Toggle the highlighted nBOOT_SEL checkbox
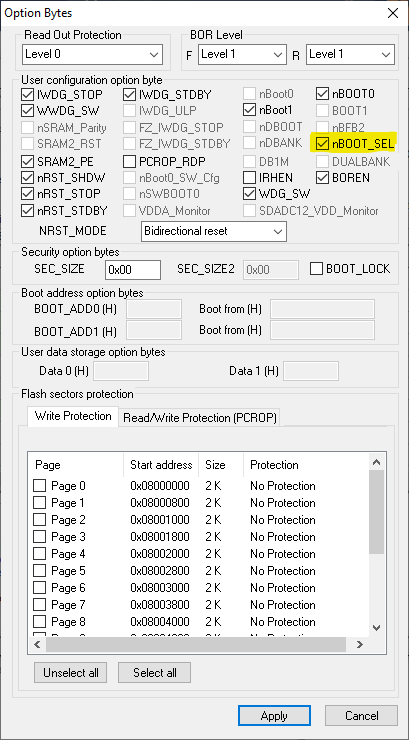Screen dimensions: 409x740 [323, 144]
